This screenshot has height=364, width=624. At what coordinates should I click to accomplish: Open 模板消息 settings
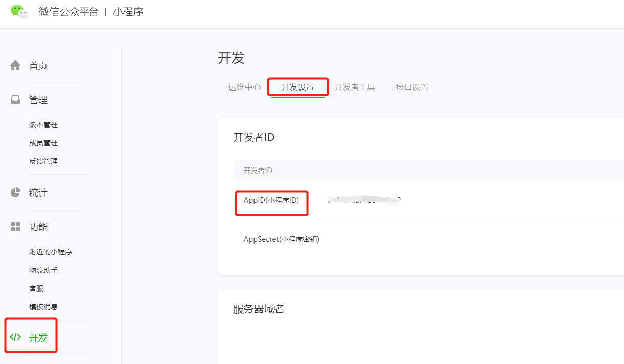[x=43, y=306]
